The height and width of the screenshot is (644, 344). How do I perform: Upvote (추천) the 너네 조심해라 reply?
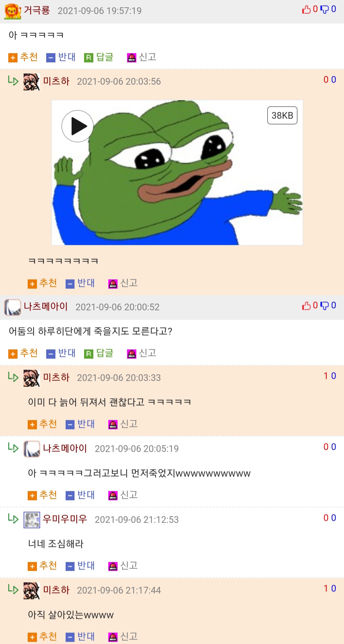[x=42, y=566]
